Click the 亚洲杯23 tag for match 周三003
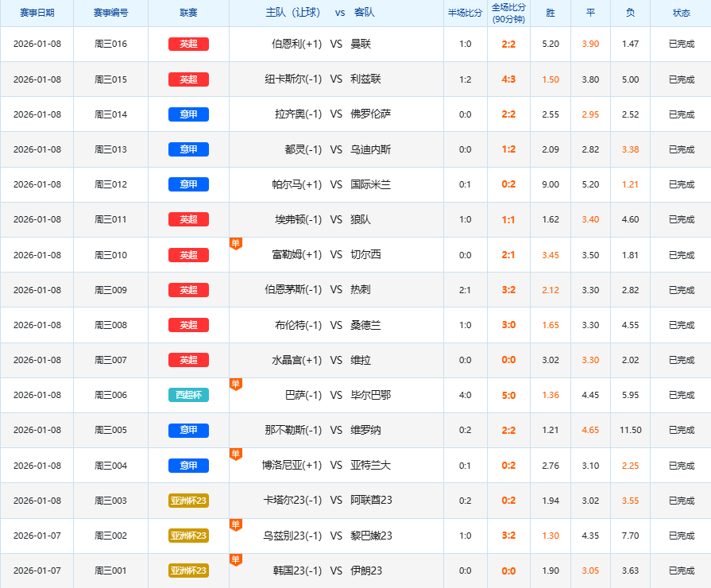Viewport: 711px width, 588px height. (x=188, y=501)
